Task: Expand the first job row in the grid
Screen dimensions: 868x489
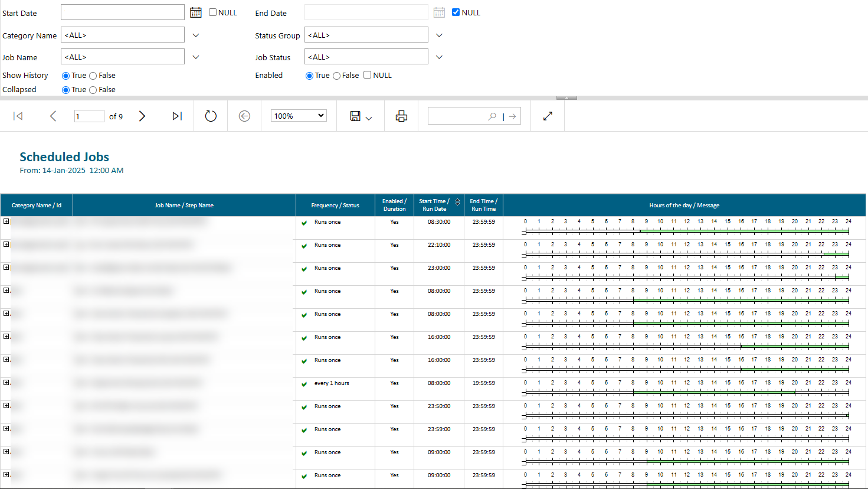Action: [6, 221]
